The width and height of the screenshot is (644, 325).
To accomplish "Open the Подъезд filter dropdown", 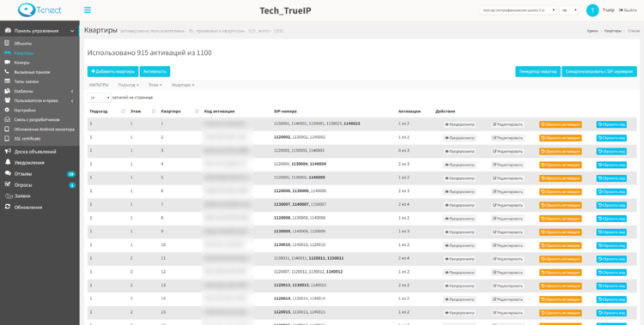I will pos(128,85).
